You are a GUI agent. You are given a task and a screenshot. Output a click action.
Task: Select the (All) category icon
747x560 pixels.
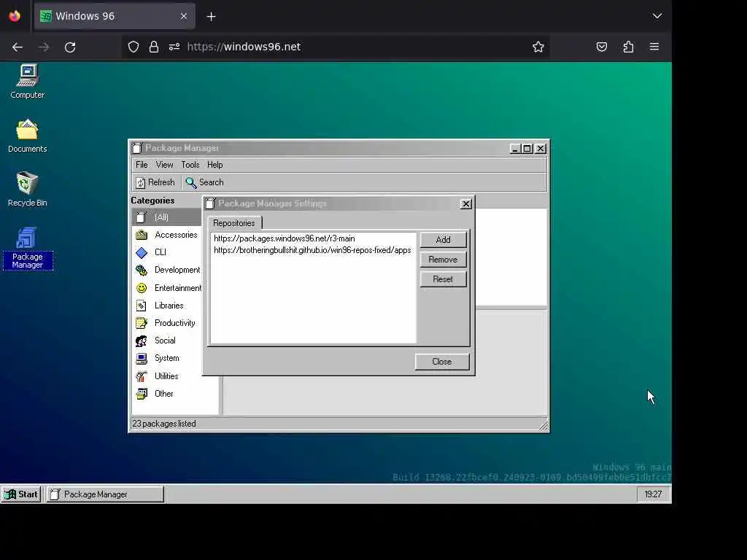coord(142,217)
